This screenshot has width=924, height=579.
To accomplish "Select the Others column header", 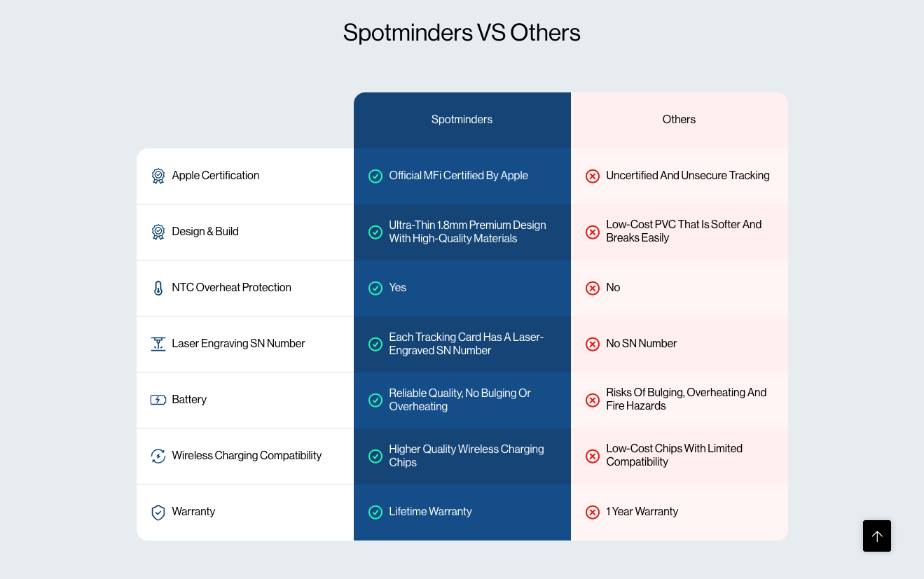I will click(679, 120).
